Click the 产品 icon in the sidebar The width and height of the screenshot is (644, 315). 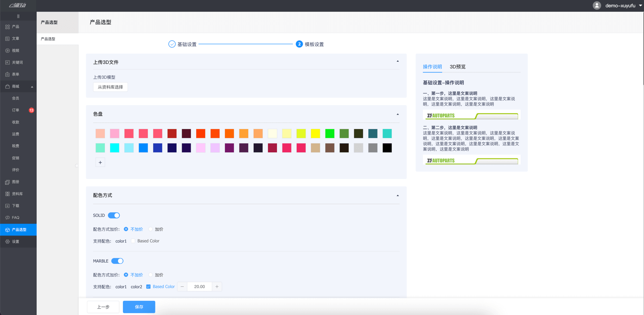click(x=7, y=27)
